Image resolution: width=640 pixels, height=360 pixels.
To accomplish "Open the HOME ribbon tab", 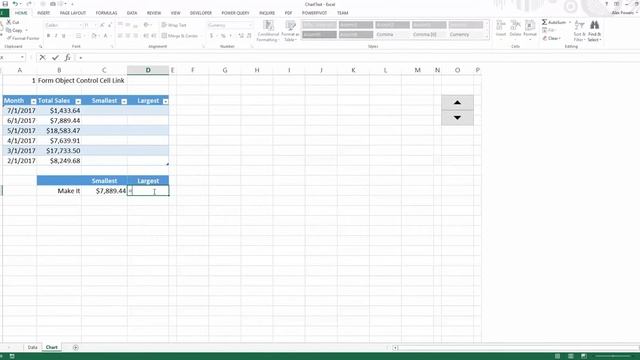I will pyautogui.click(x=21, y=13).
